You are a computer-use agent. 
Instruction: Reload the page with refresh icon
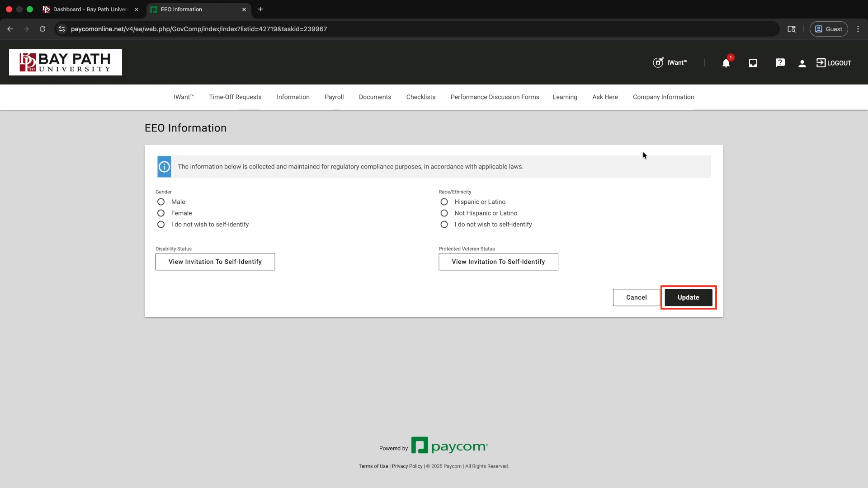(x=42, y=29)
